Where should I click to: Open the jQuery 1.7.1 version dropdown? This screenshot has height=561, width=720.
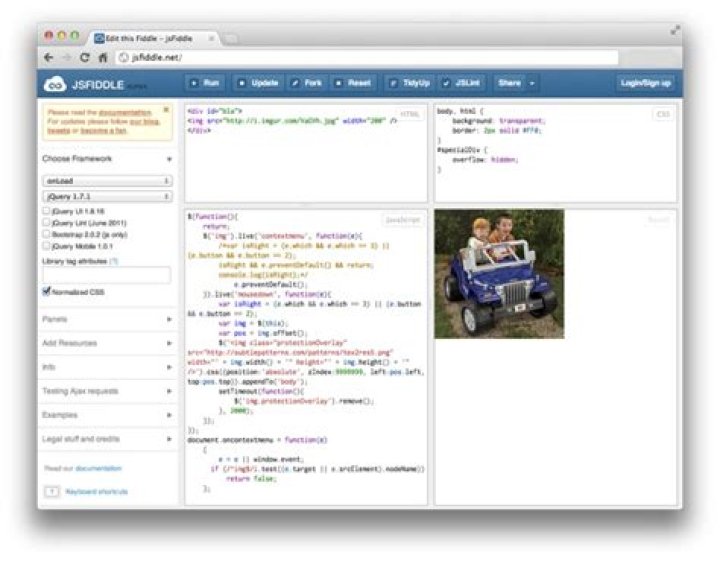pyautogui.click(x=107, y=196)
